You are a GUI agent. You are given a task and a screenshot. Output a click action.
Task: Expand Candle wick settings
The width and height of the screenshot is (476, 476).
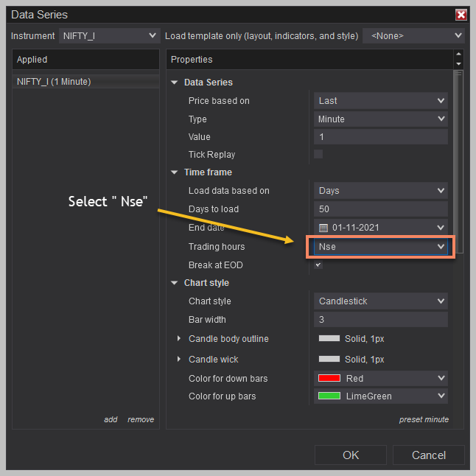179,359
